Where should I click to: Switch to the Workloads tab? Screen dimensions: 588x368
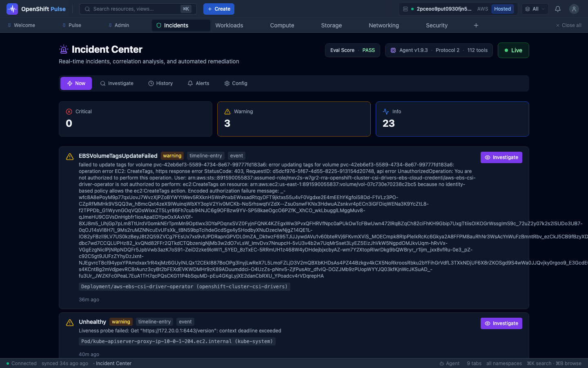229,25
